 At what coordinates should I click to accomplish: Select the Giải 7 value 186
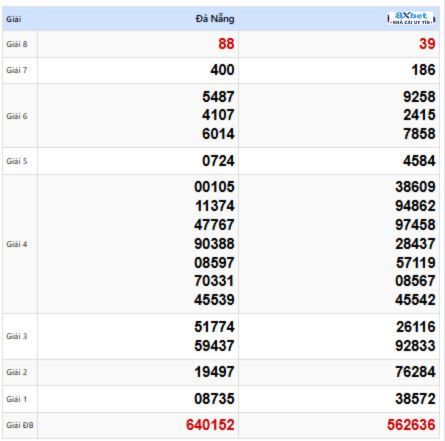click(x=423, y=70)
